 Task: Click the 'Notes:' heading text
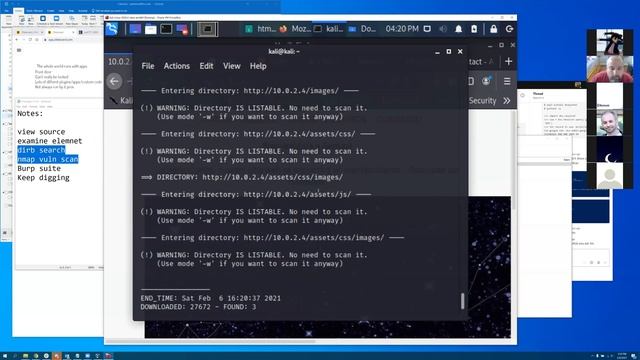tap(30, 113)
